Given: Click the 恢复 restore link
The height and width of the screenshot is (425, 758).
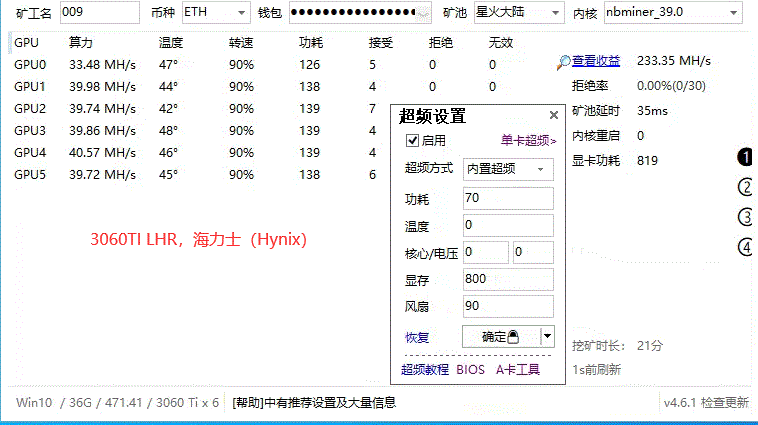Looking at the screenshot, I should [x=416, y=337].
